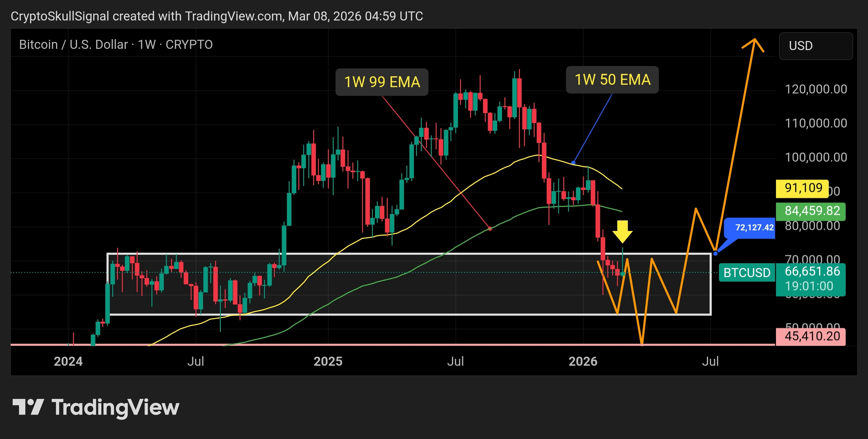Select the 1W 99 EMA label
Viewport: 868px width, 439px height.
[x=382, y=82]
